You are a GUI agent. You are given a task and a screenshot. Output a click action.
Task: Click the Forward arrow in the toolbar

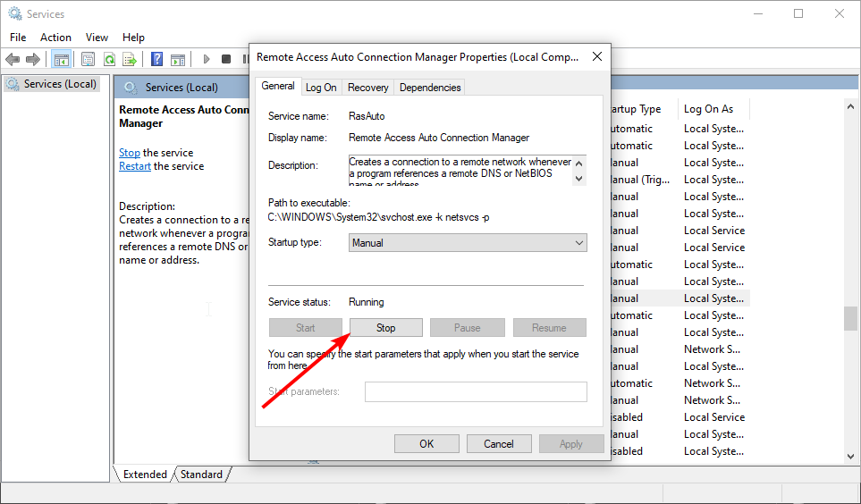coord(33,59)
